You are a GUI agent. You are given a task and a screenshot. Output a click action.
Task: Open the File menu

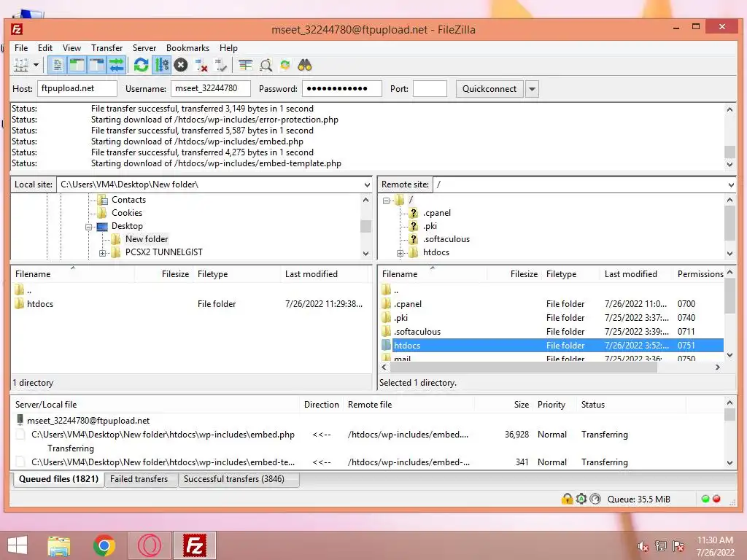[x=21, y=48]
